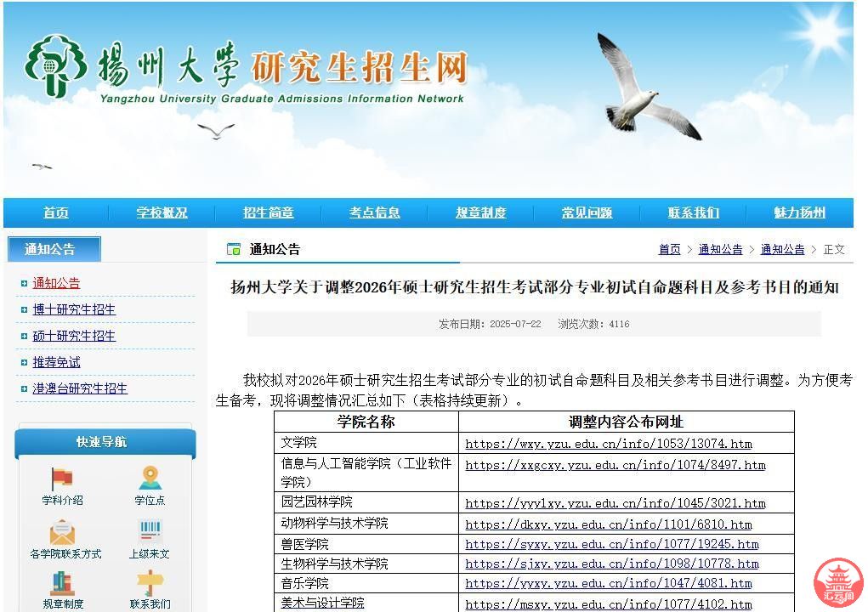The image size is (868, 612).
Task: Open 规章制度 in top navigation bar
Action: 480,212
